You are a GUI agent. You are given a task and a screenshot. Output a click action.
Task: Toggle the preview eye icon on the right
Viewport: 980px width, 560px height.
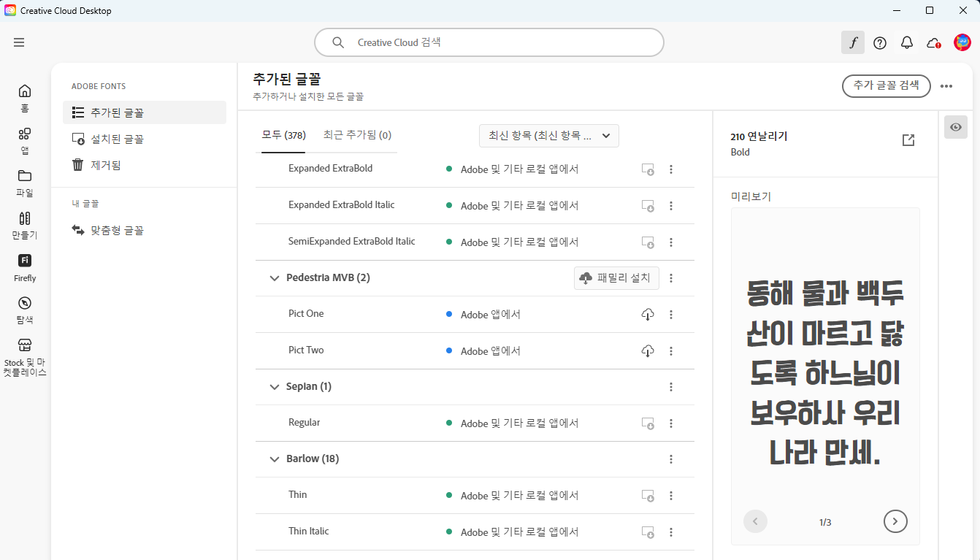pos(955,126)
